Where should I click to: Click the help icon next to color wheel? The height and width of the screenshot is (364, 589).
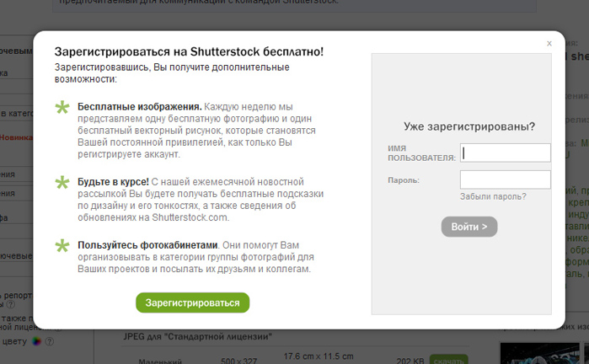click(49, 342)
